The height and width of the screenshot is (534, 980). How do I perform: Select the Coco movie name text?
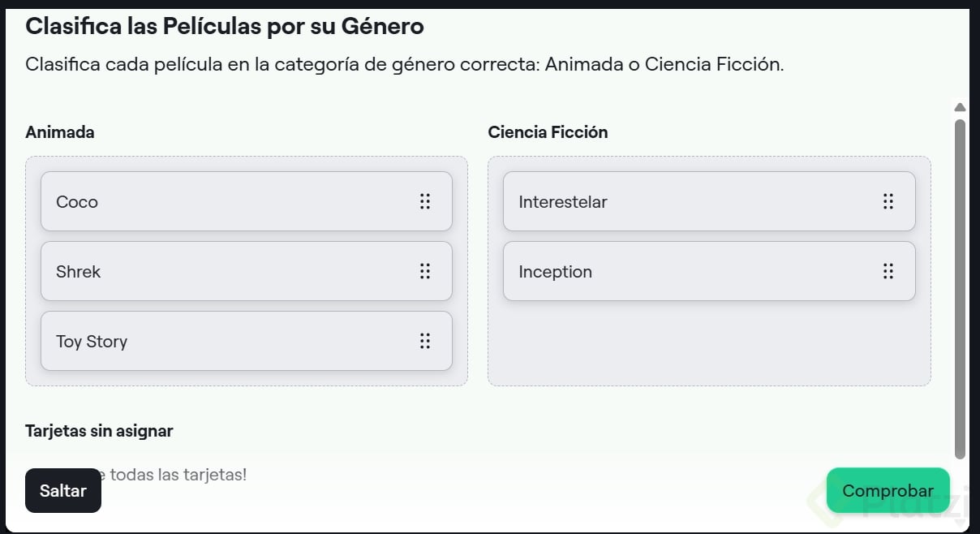coord(77,202)
